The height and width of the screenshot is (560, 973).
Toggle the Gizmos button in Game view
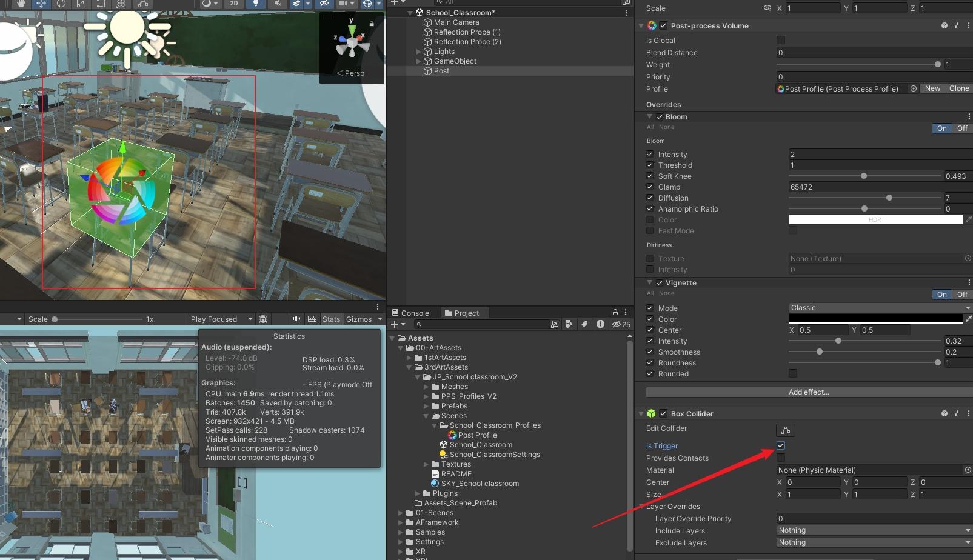point(358,319)
